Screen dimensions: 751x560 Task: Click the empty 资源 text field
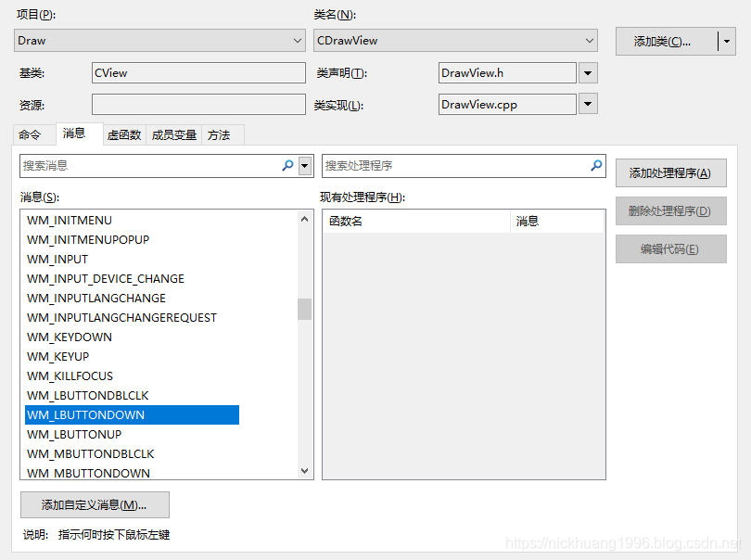coord(198,104)
